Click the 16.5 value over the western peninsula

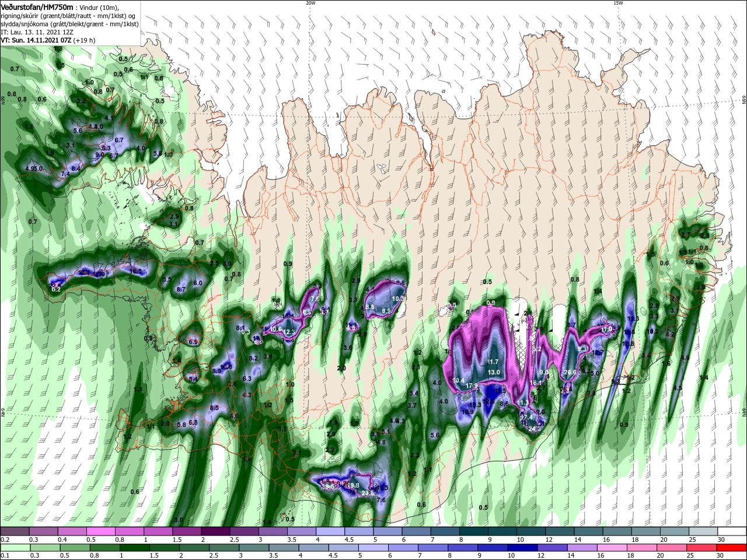[135, 271]
